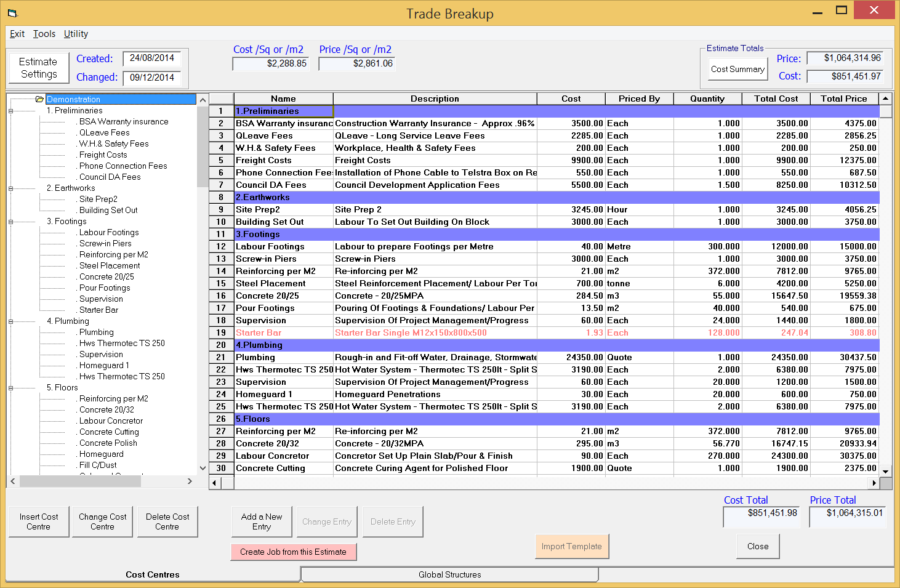This screenshot has width=900, height=588.
Task: Click the Delete Cost Centre button
Action: [x=167, y=522]
